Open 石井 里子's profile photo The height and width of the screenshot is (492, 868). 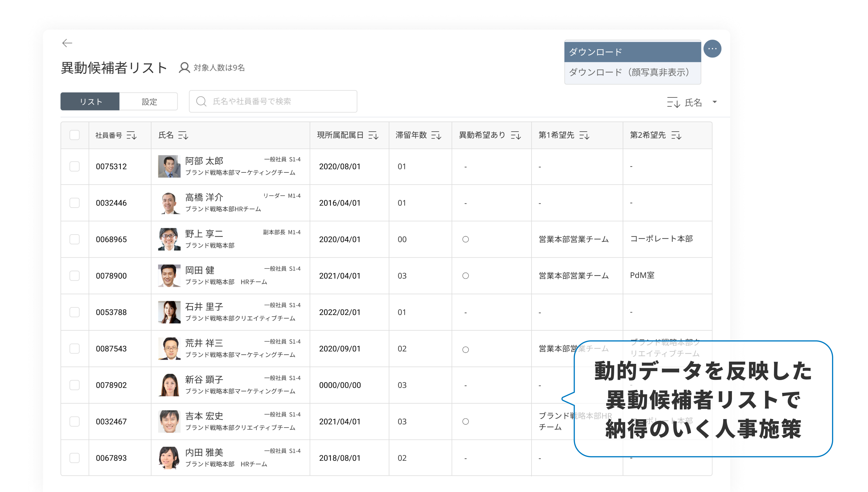(169, 312)
